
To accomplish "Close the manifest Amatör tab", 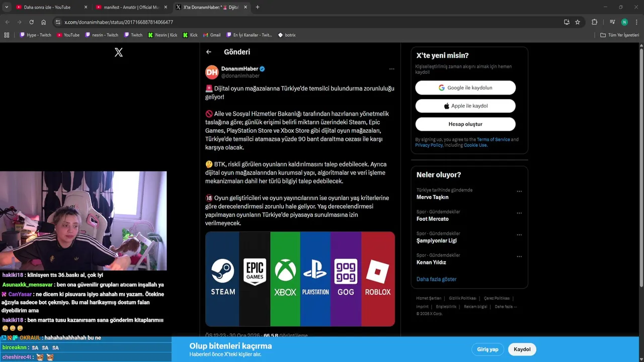I will 166,7.
